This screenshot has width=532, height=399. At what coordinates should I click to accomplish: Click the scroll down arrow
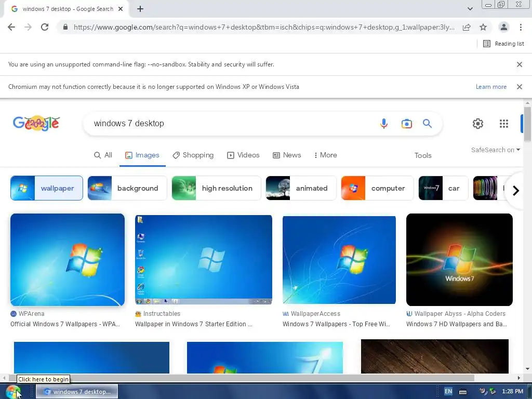[x=527, y=369]
